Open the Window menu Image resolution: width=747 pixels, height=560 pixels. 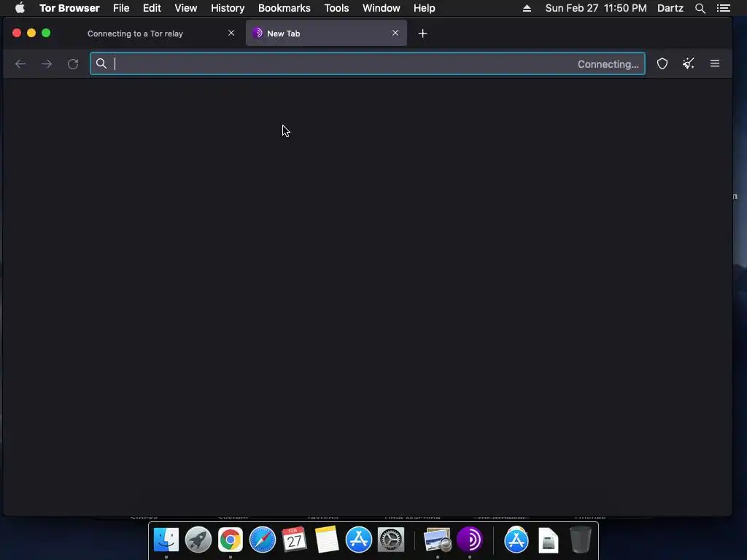pyautogui.click(x=381, y=8)
